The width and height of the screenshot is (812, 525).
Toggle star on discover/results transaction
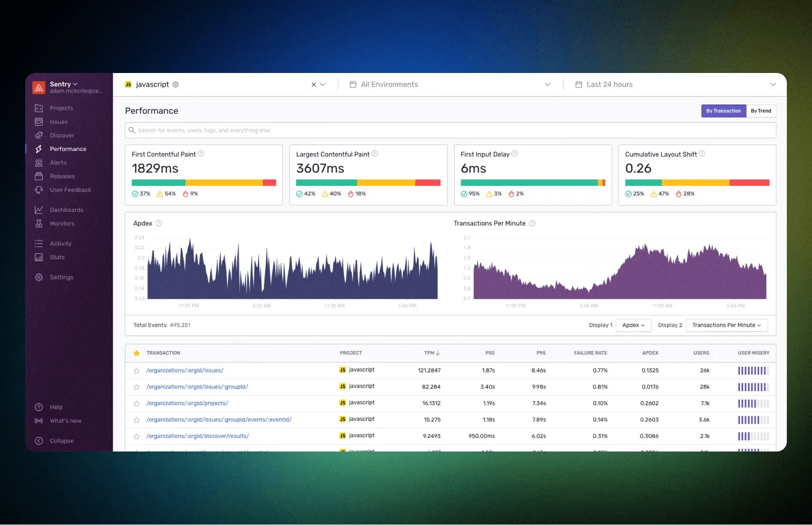(x=136, y=436)
